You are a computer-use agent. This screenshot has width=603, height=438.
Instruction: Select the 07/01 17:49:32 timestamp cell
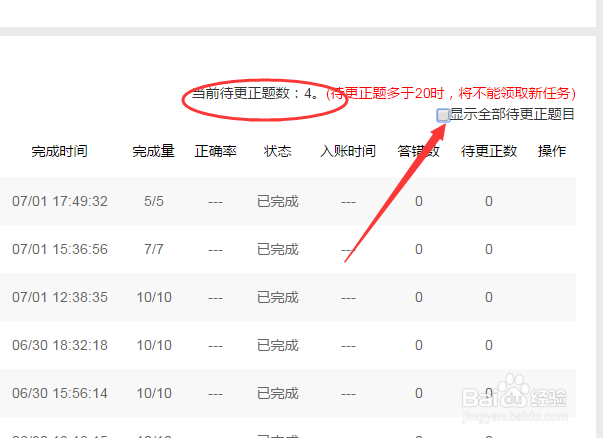60,201
